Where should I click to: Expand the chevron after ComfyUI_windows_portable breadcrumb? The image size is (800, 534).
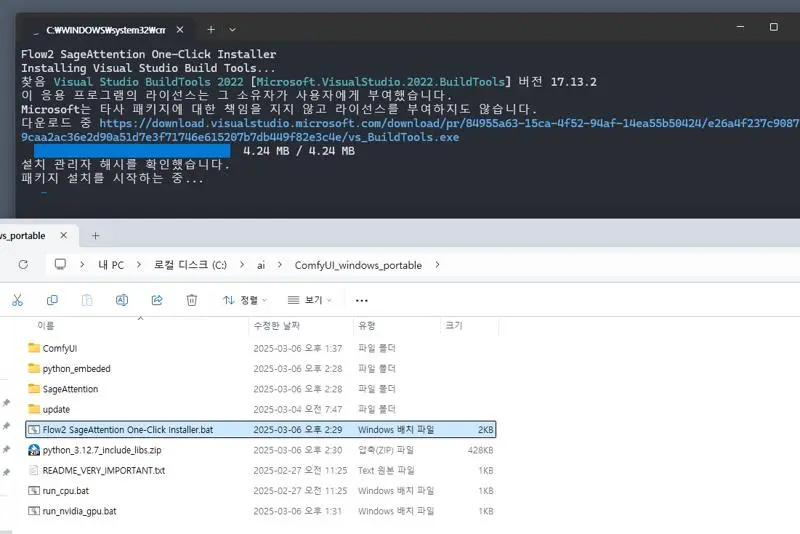tap(437, 264)
